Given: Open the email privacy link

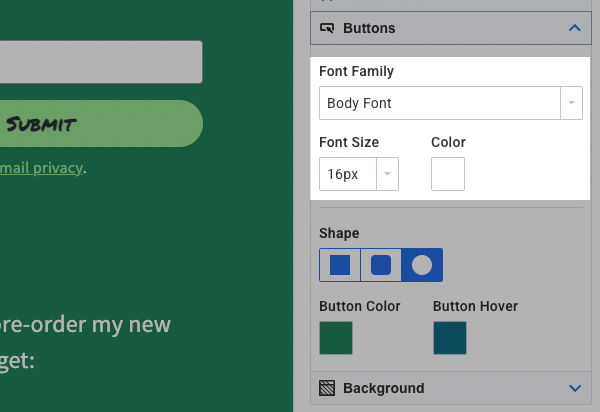Looking at the screenshot, I should (40, 168).
